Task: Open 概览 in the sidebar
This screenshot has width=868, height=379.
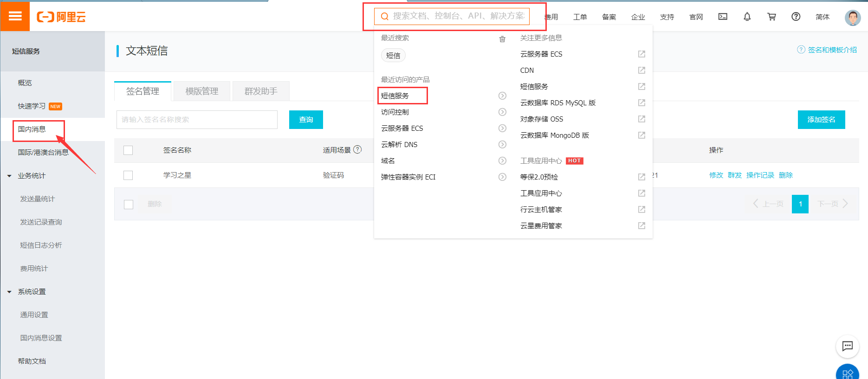Action: pos(25,83)
